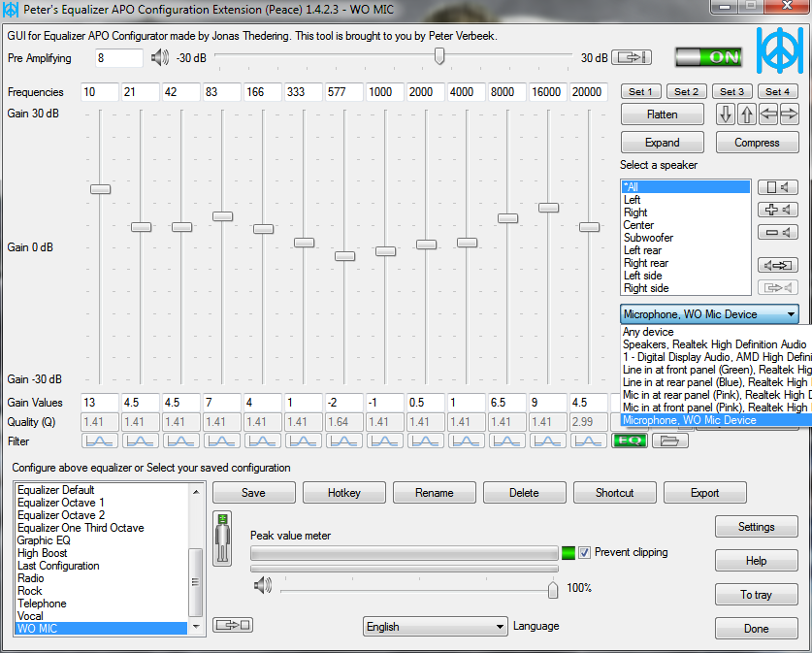Click the green EQ graph icon
Screen dimensions: 812x653
[x=629, y=441]
